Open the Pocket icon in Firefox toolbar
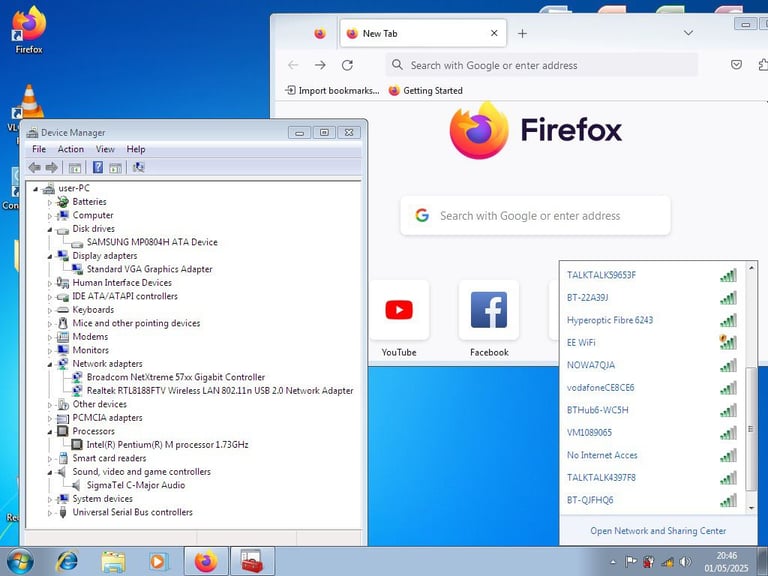The height and width of the screenshot is (576, 768). [x=736, y=65]
